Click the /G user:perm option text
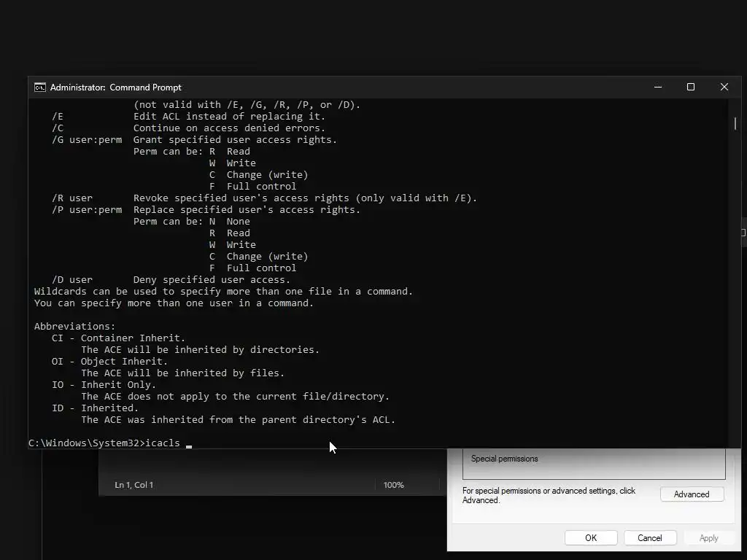 point(87,140)
